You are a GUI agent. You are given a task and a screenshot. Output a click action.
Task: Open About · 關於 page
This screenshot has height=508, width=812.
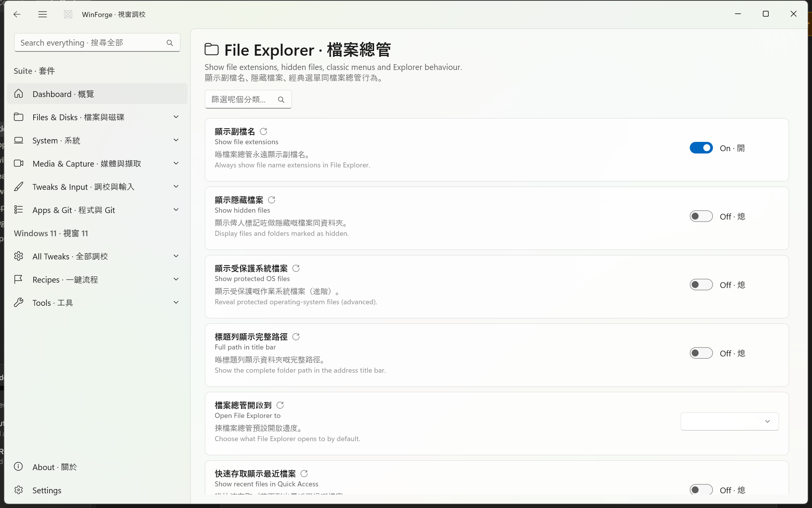click(55, 467)
